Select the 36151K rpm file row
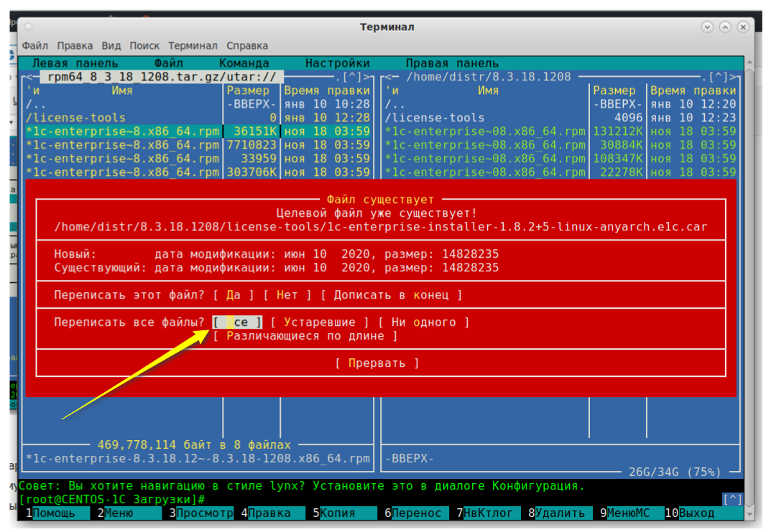This screenshot has width=766, height=532. 198,132
